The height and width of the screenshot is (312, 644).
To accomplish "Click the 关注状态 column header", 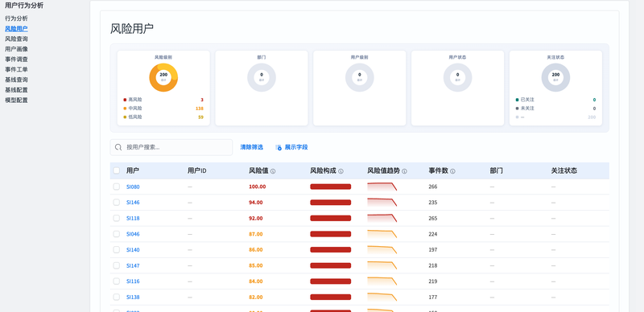I will click(564, 170).
